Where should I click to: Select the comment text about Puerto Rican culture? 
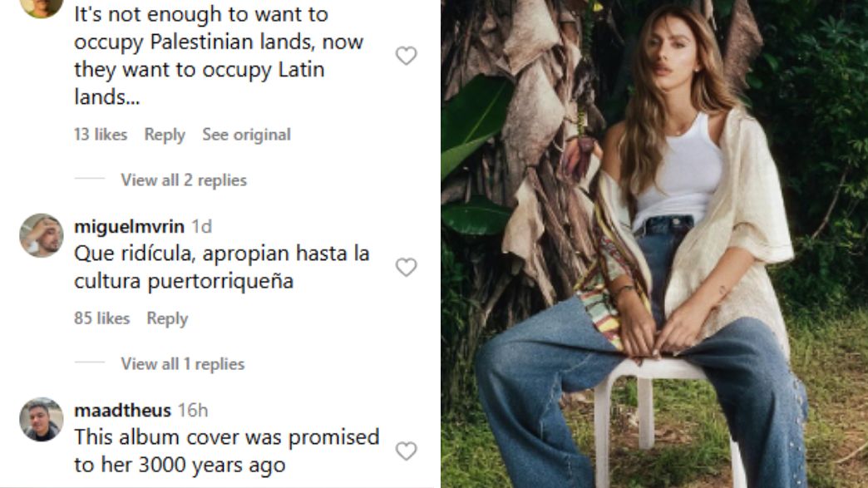point(222,267)
